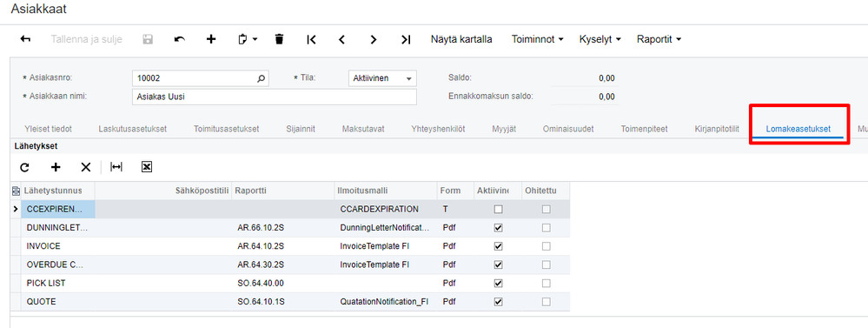This screenshot has width=868, height=328.
Task: Switch to Yhteyshenkilöt tab
Action: click(x=438, y=129)
